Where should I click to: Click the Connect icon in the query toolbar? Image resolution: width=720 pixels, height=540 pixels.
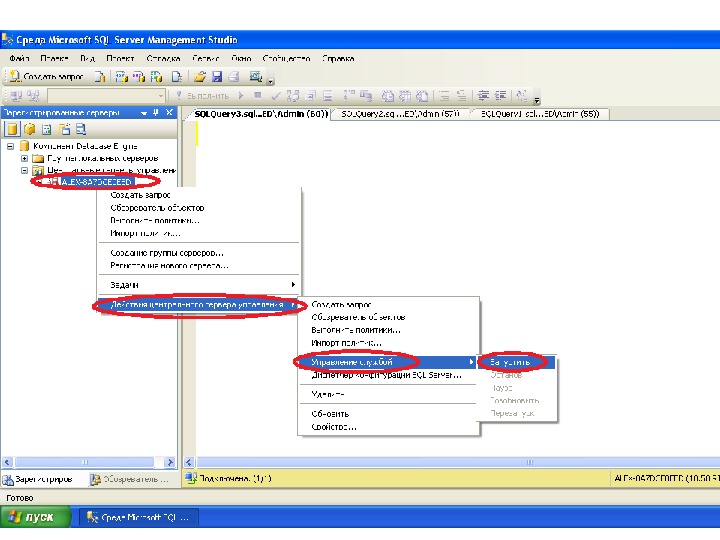coord(16,96)
